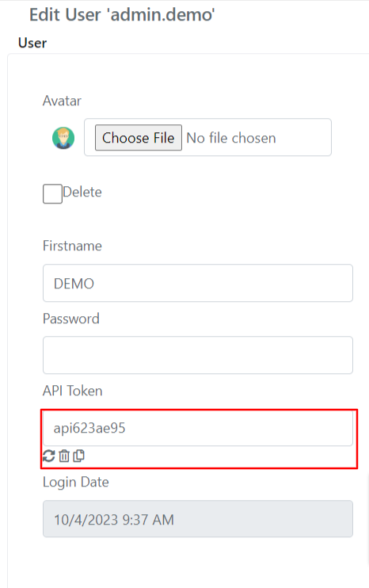Image resolution: width=369 pixels, height=588 pixels.
Task: Click the Login Date label
Action: coord(76,483)
